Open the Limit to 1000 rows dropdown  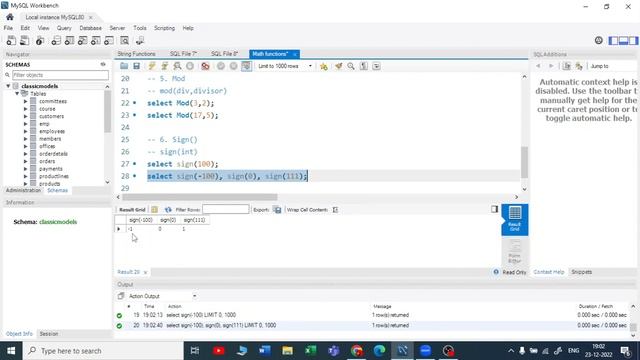pos(284,66)
